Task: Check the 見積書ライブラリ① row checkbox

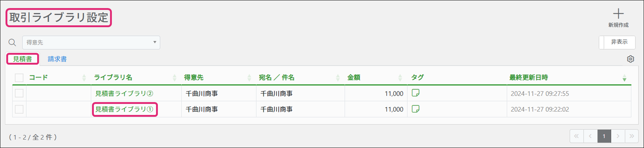Action: 19,109
